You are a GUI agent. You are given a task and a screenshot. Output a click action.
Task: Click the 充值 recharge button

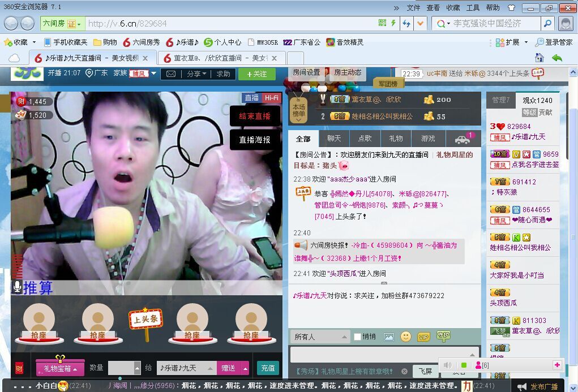pos(268,368)
